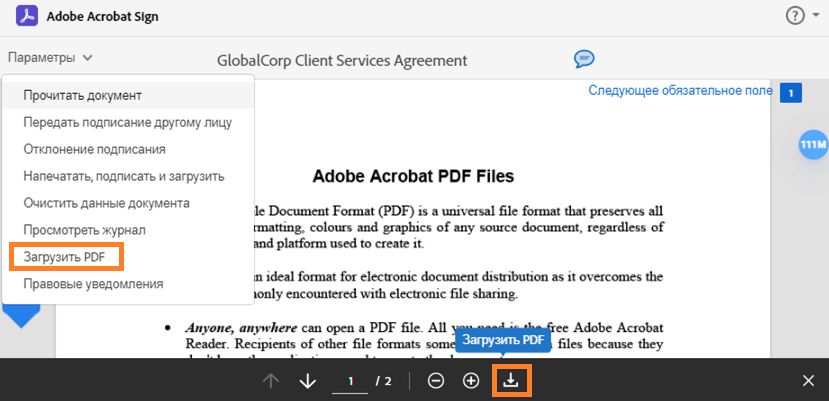The height and width of the screenshot is (401, 829).
Task: Close the bottom toolbar with X
Action: (x=808, y=381)
